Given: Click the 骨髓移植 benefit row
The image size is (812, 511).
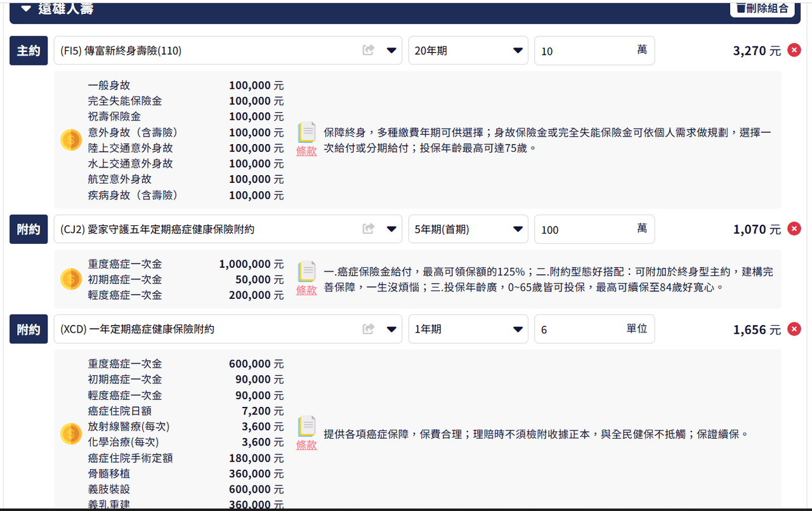Looking at the screenshot, I should pos(186,474).
